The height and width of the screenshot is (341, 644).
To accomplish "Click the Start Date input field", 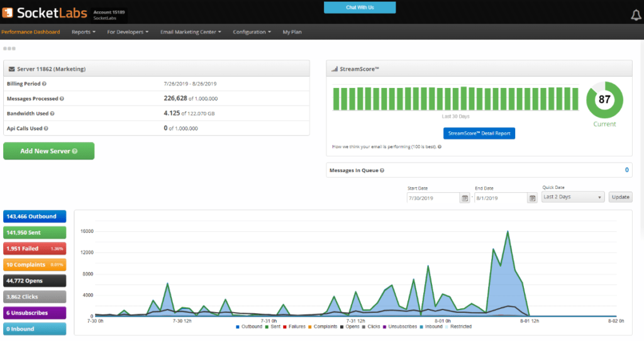I will point(433,198).
